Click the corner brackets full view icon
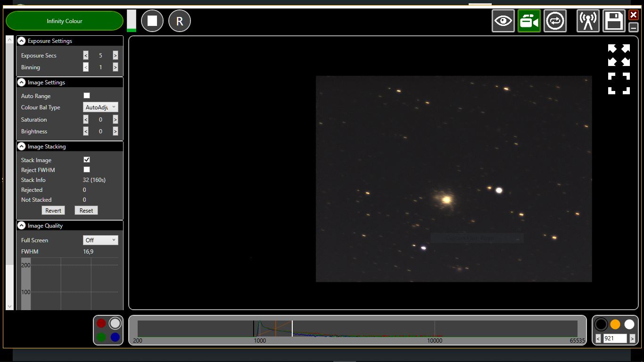644x362 pixels. [619, 83]
